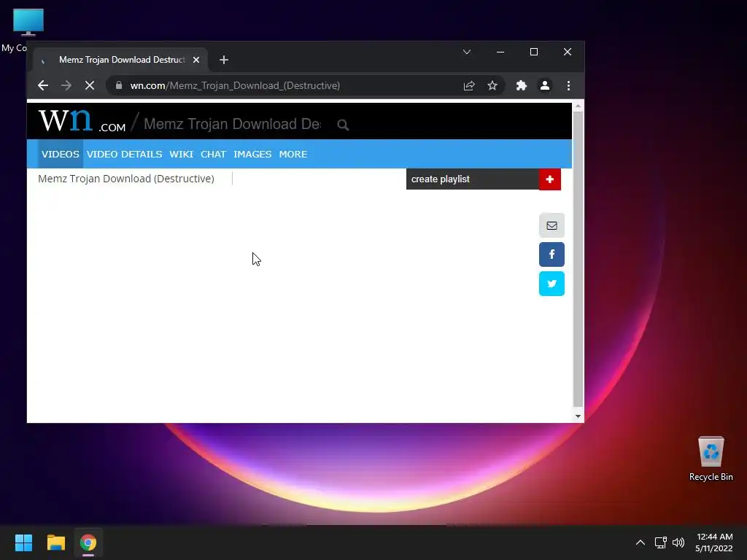Viewport: 747px width, 560px height.
Task: Click the vertical scrollbar thumb
Action: [x=578, y=259]
